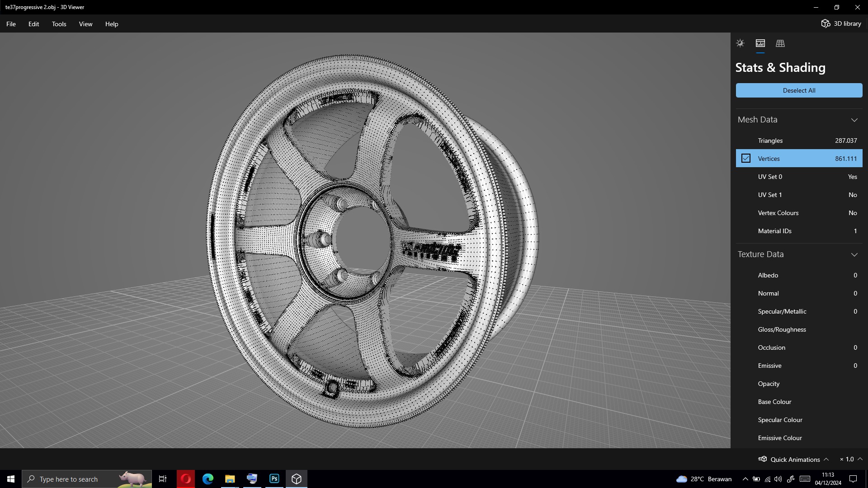
Task: Select the Vertex Colours row
Action: click(799, 213)
